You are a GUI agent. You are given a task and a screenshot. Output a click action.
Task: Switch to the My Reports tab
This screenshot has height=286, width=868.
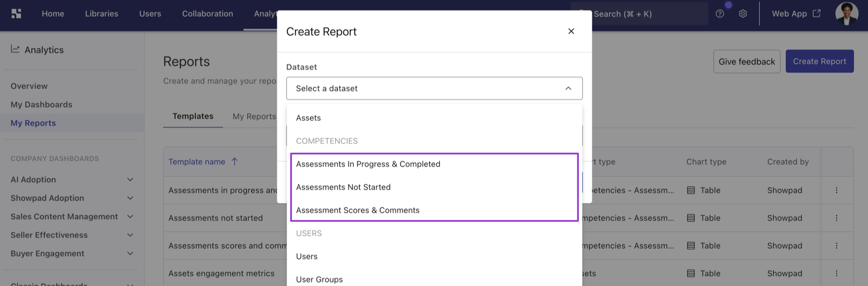pos(254,116)
